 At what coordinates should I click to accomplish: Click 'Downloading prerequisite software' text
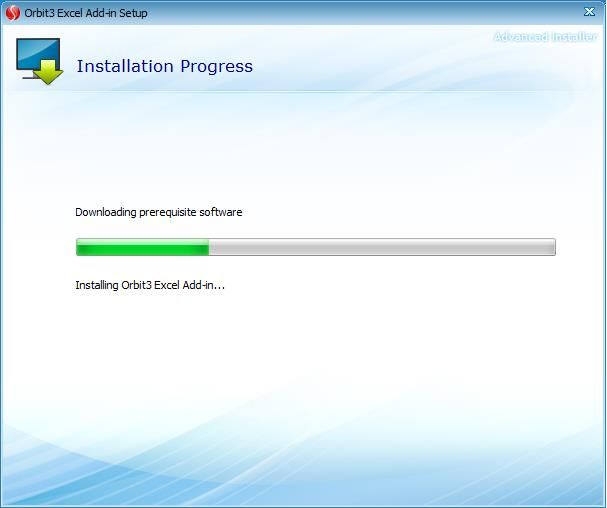tap(159, 212)
